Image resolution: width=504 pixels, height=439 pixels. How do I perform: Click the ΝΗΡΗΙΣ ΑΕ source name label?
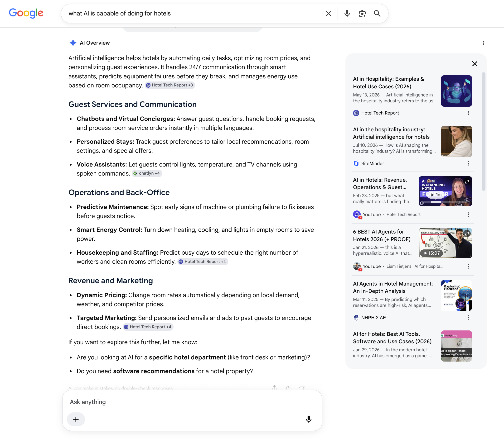click(373, 318)
